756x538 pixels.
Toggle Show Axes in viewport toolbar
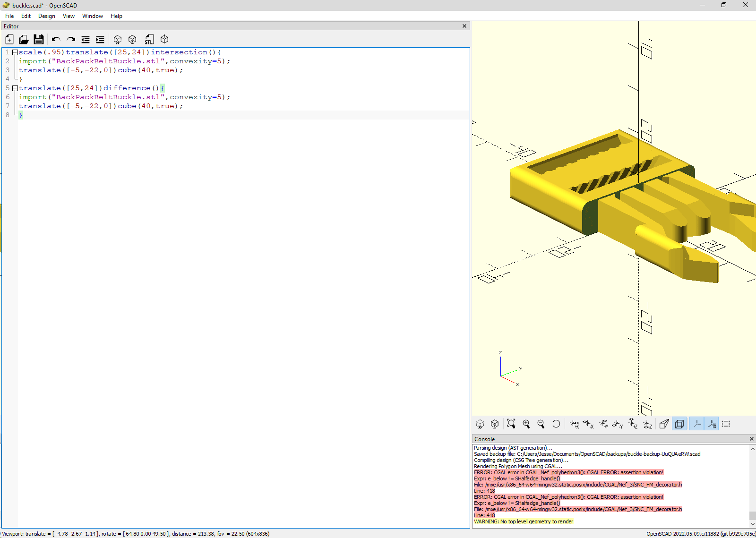[x=697, y=424]
